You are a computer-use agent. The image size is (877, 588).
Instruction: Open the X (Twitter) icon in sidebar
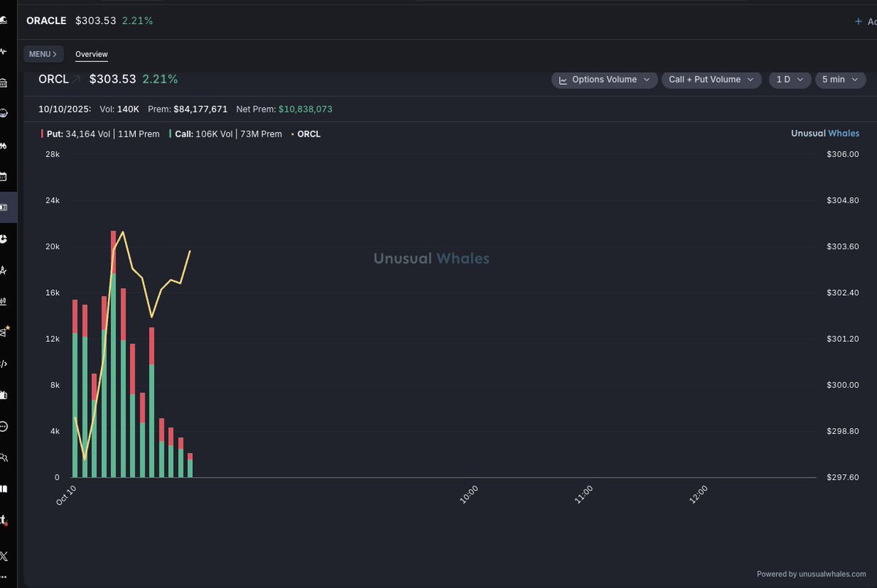tap(4, 557)
